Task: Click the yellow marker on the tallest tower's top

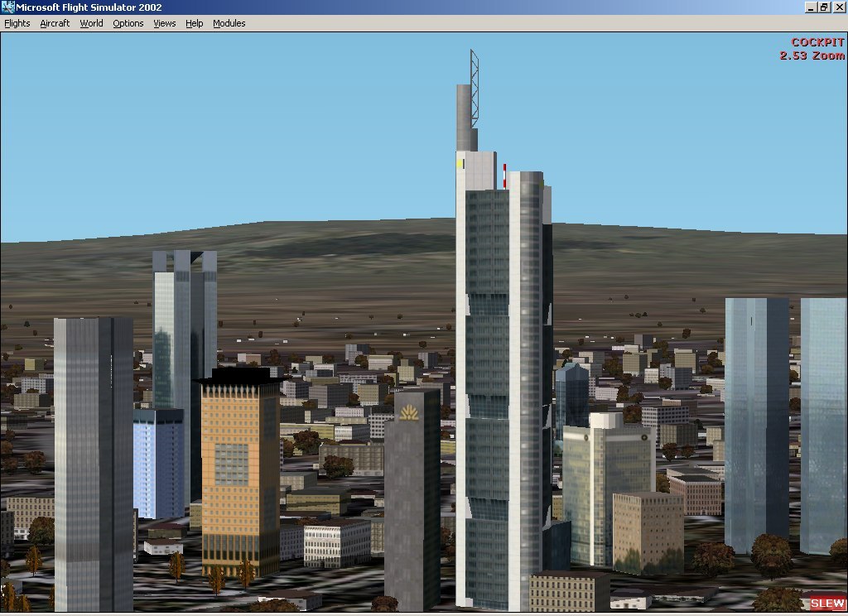Action: point(460,164)
